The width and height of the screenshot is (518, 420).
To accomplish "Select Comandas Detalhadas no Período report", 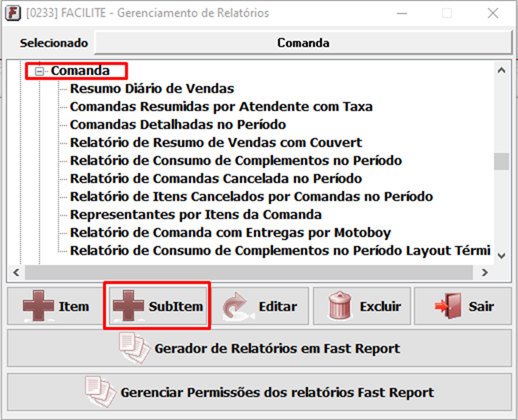I will (177, 125).
